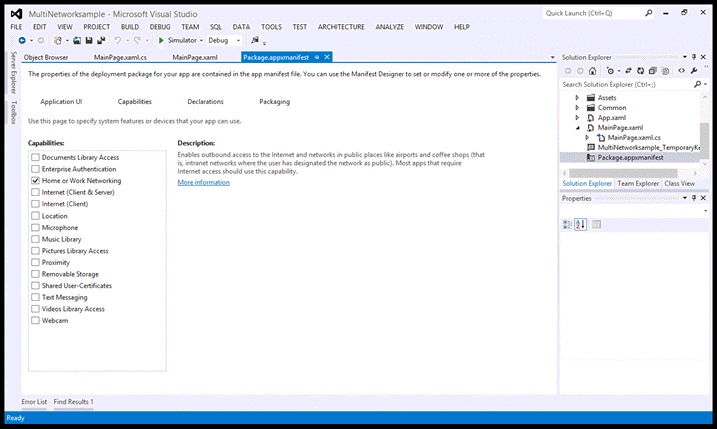Viewport: 717px width, 429px height.
Task: Check Internet (Client & Server) capability
Action: click(35, 192)
